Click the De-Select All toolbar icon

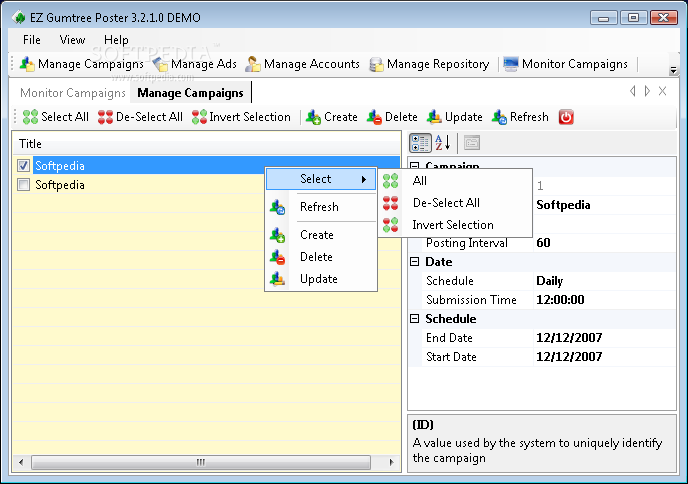click(105, 117)
